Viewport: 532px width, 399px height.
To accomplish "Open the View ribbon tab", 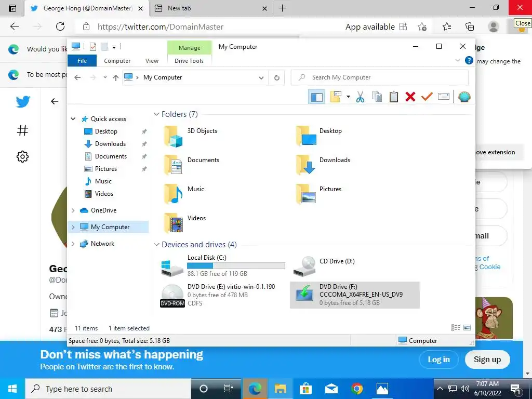I will click(152, 61).
